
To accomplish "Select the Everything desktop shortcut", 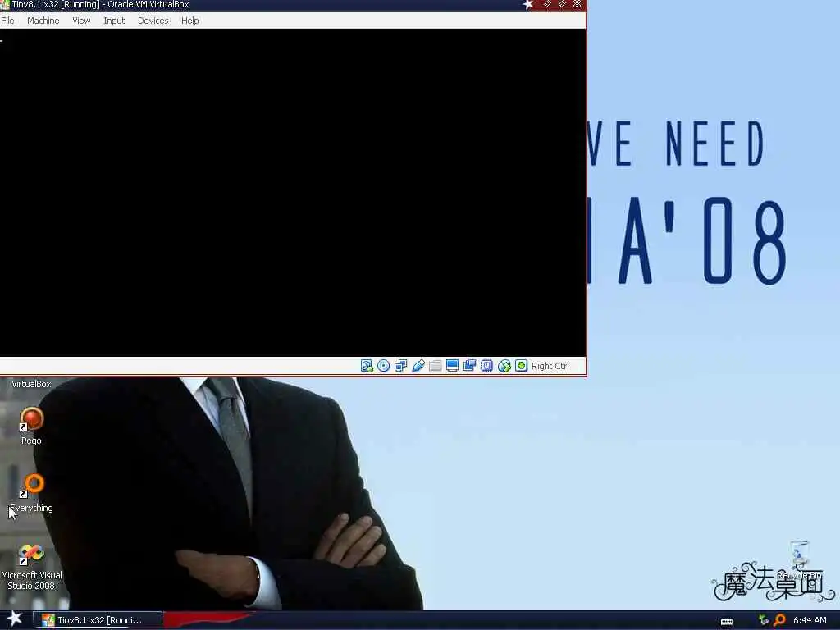I will pyautogui.click(x=31, y=493).
